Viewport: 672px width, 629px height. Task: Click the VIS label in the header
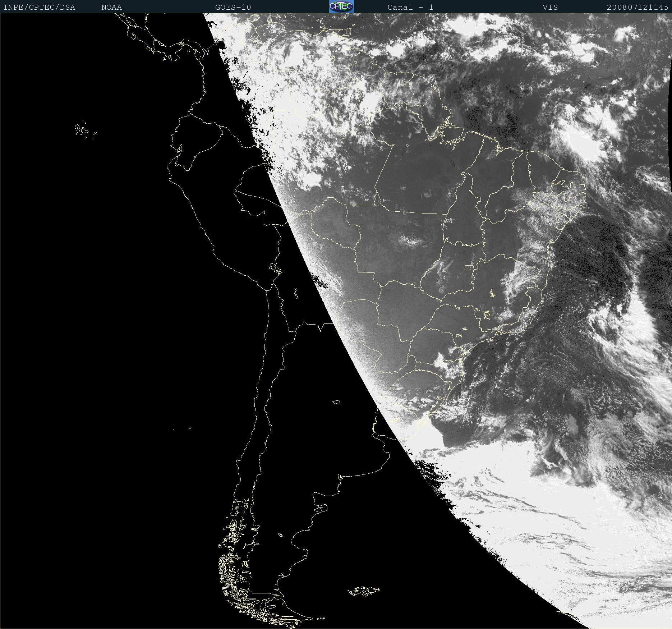click(x=550, y=7)
